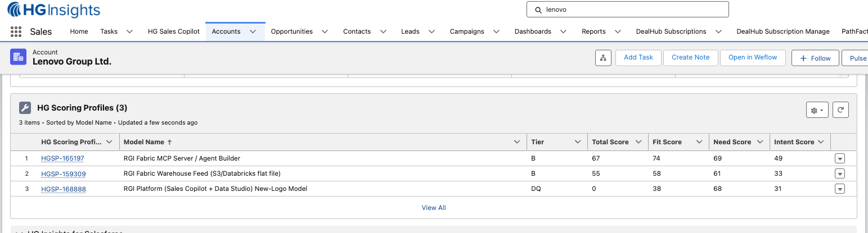Screen dimensions: 868x233
Task: Click the search field containing lenovo
Action: click(628, 10)
